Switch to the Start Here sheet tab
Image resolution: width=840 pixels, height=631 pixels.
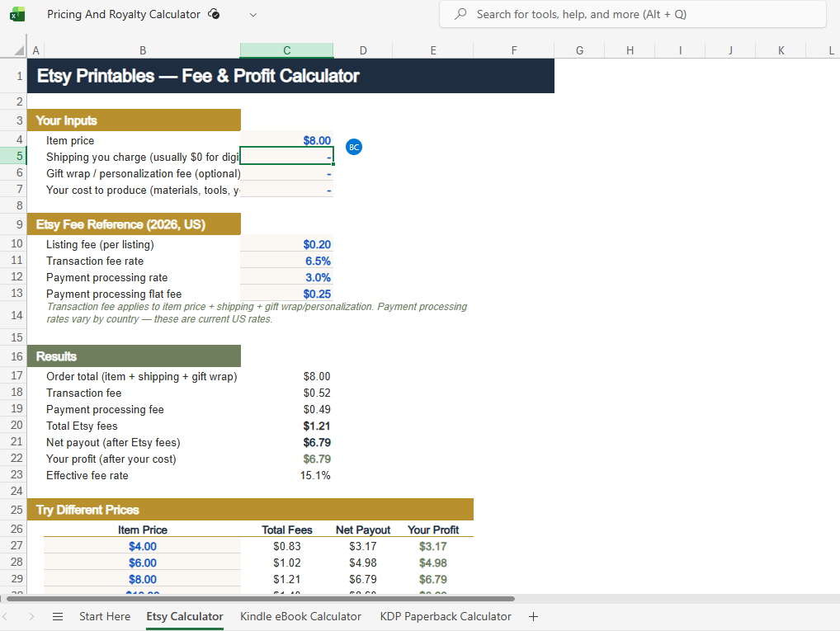(x=105, y=616)
